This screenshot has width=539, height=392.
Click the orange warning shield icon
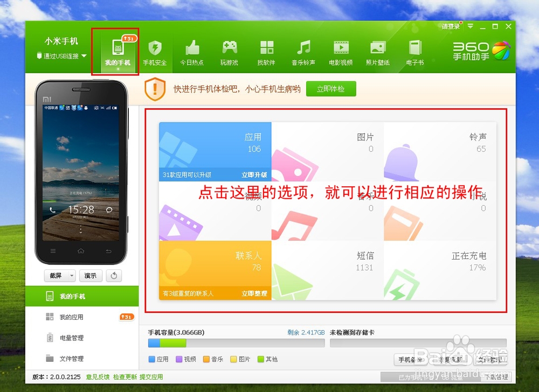click(x=155, y=89)
